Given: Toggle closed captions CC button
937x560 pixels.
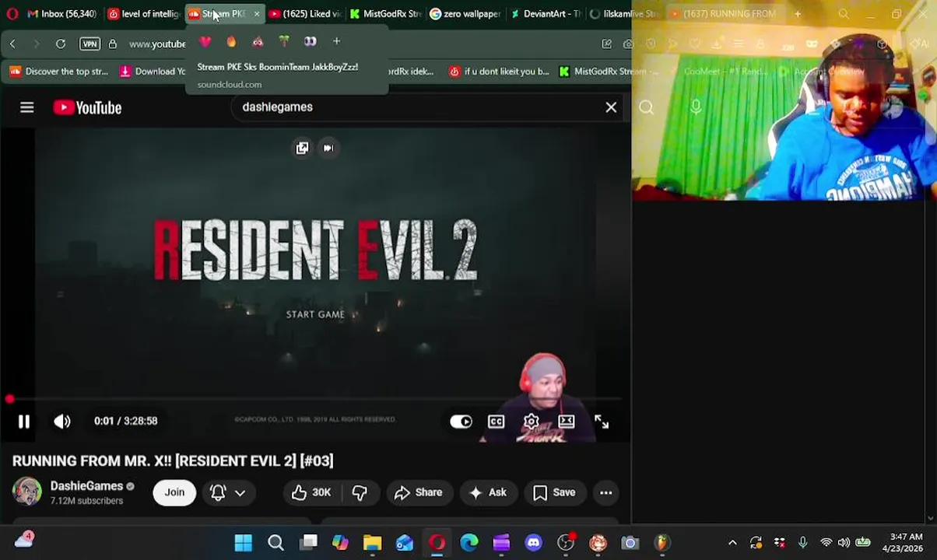Looking at the screenshot, I should click(x=496, y=422).
